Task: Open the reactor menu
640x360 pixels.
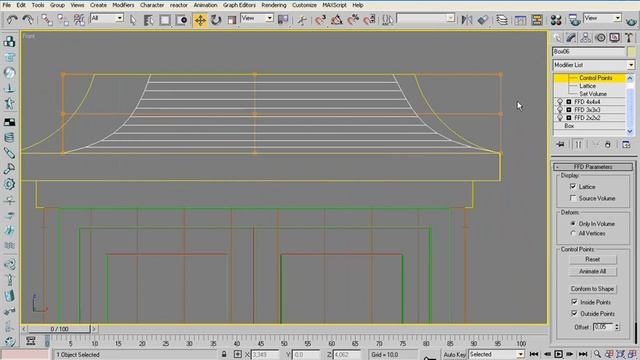Action: click(179, 5)
